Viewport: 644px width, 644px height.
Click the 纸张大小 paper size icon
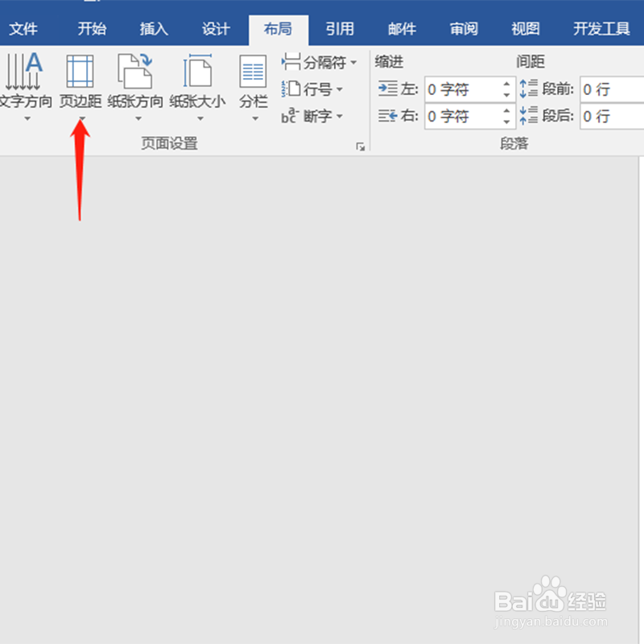(197, 71)
